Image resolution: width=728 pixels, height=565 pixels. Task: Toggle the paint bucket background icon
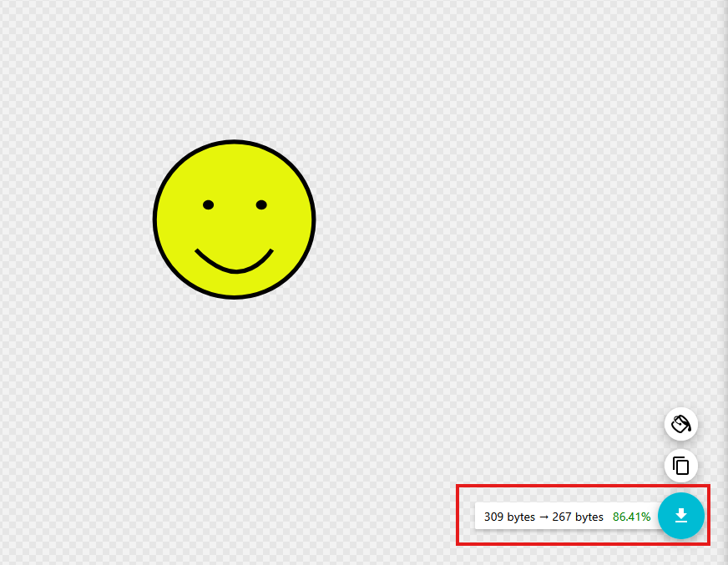pos(681,424)
